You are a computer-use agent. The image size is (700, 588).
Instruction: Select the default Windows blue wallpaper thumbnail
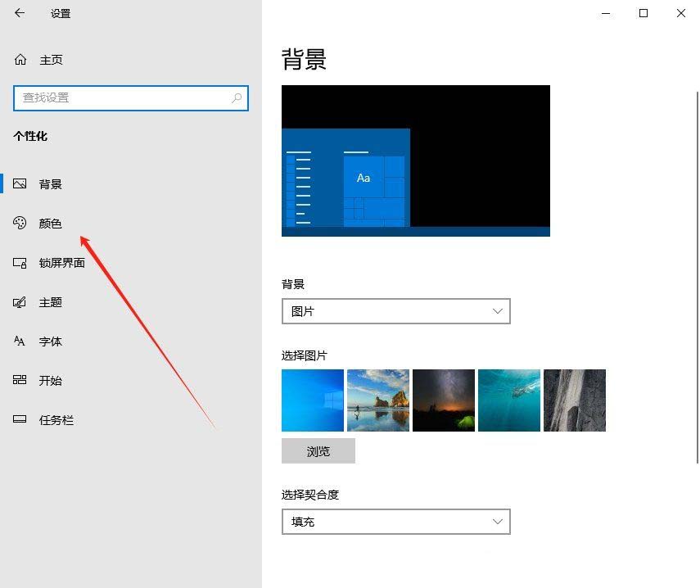pyautogui.click(x=313, y=400)
